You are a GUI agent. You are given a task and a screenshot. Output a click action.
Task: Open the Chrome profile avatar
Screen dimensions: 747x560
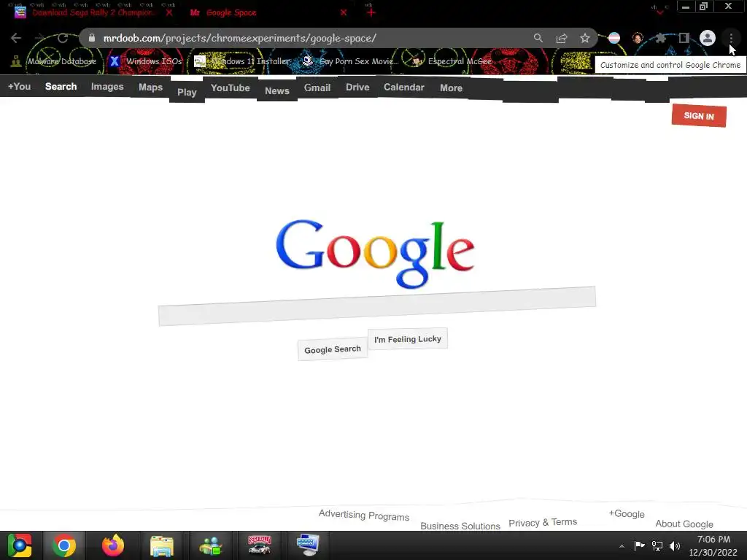[x=708, y=38]
